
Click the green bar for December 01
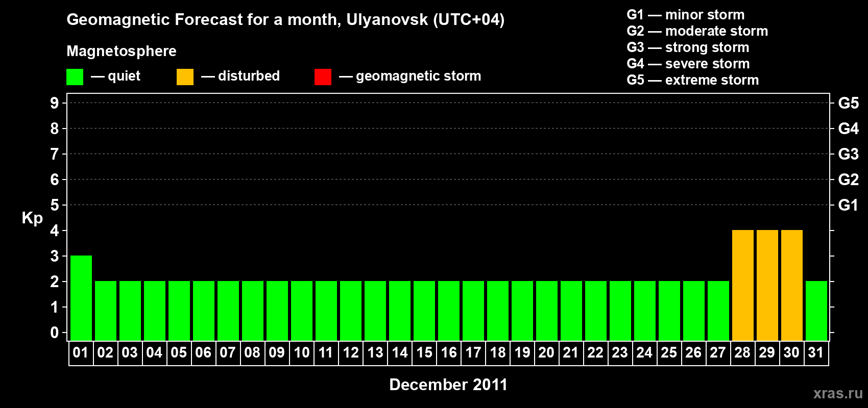pyautogui.click(x=81, y=298)
